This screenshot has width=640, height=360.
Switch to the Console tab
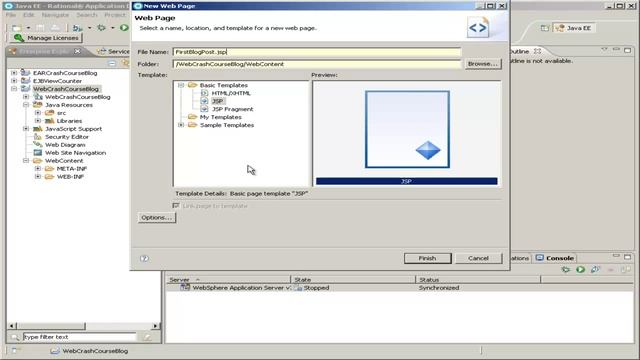[x=554, y=258]
